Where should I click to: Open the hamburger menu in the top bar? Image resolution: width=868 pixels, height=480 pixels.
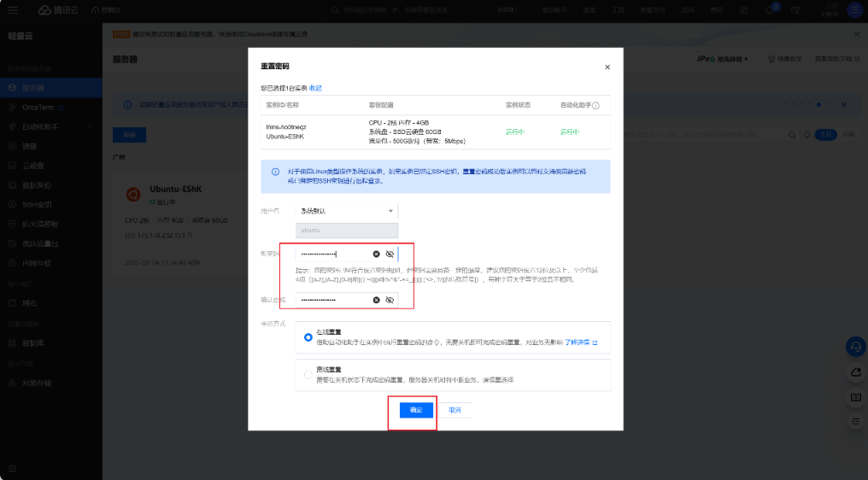pos(13,10)
